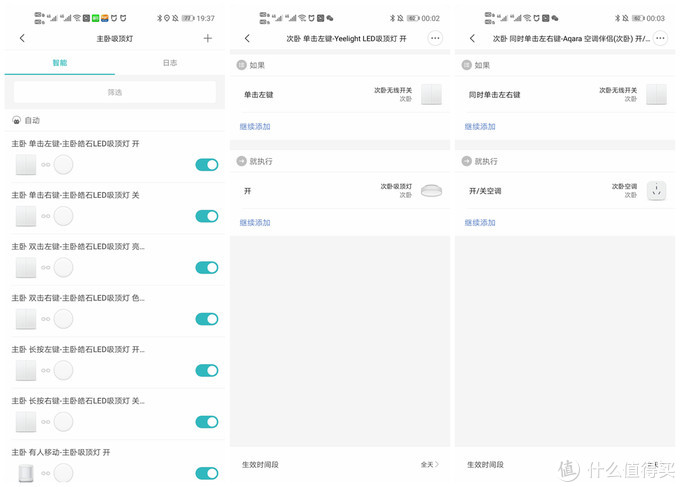Tap the 次卧空调 device label

pos(624,186)
